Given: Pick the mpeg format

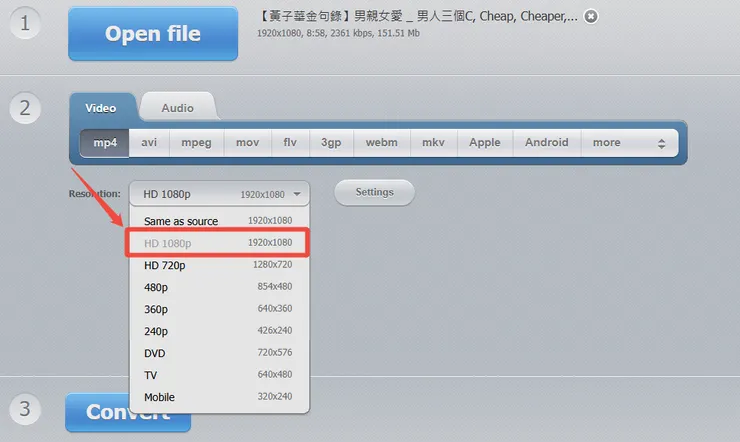Looking at the screenshot, I should click(196, 142).
